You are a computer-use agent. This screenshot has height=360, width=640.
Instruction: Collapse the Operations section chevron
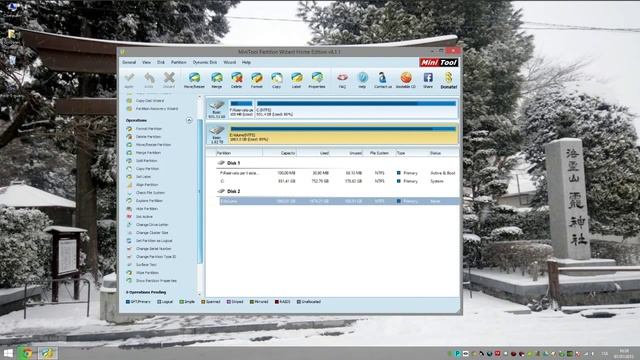(189, 120)
